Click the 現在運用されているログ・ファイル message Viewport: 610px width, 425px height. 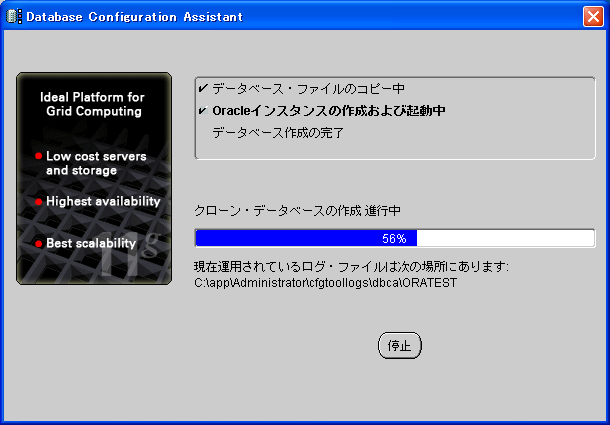(351, 267)
